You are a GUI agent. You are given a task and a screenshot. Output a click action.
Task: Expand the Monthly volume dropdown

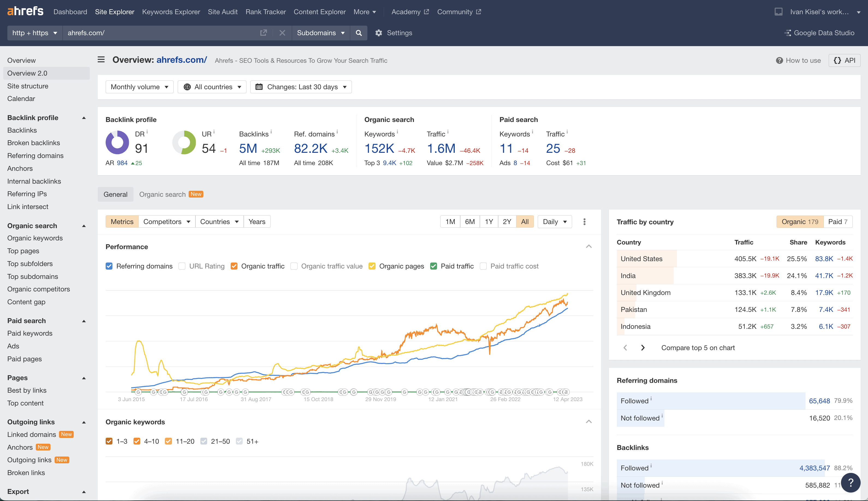tap(139, 87)
